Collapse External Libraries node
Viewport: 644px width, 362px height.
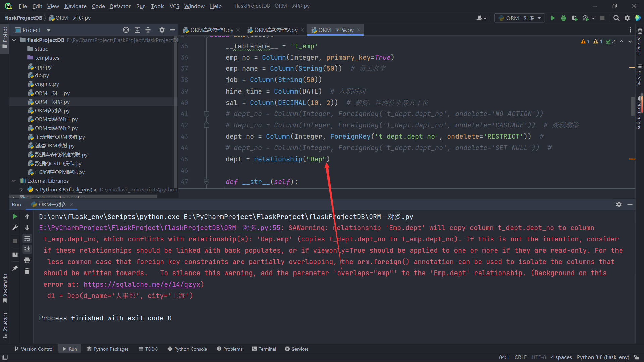click(x=14, y=181)
